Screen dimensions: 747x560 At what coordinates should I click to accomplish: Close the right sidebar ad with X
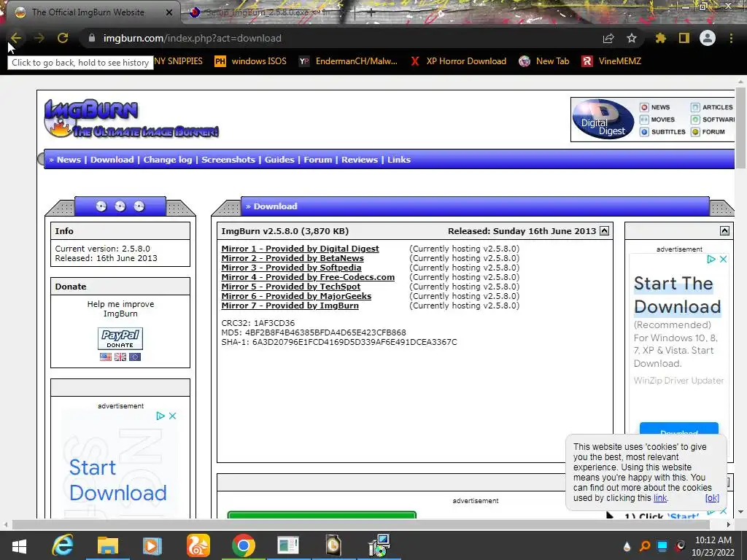click(x=723, y=259)
